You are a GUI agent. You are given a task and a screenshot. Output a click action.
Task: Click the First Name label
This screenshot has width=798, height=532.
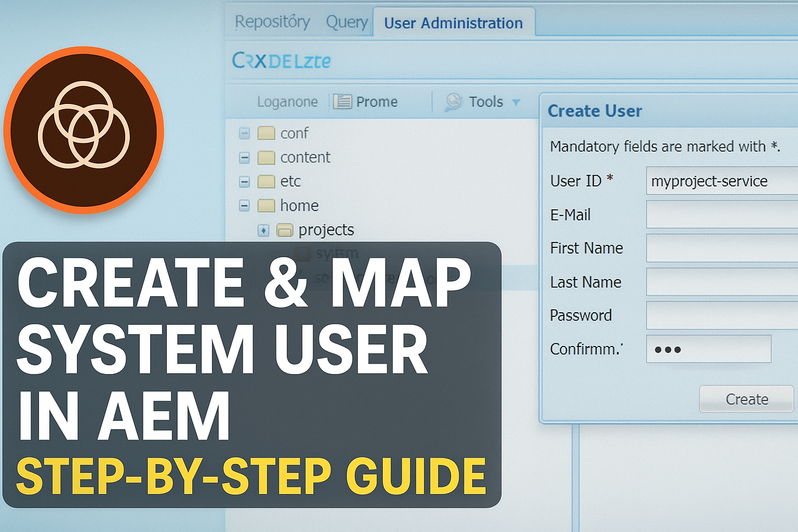587,248
